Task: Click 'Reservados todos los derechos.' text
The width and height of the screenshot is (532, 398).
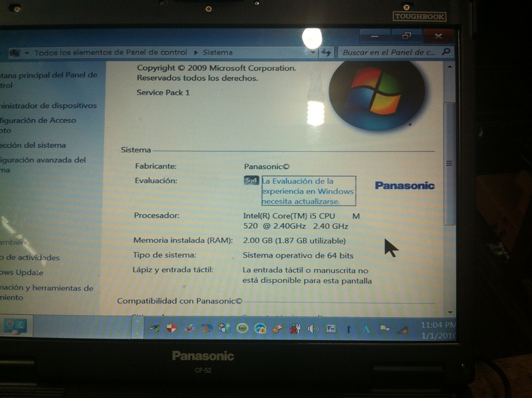Action: click(x=197, y=78)
